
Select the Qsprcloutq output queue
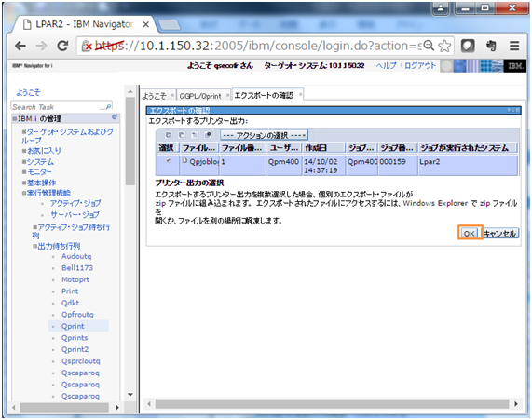81,361
